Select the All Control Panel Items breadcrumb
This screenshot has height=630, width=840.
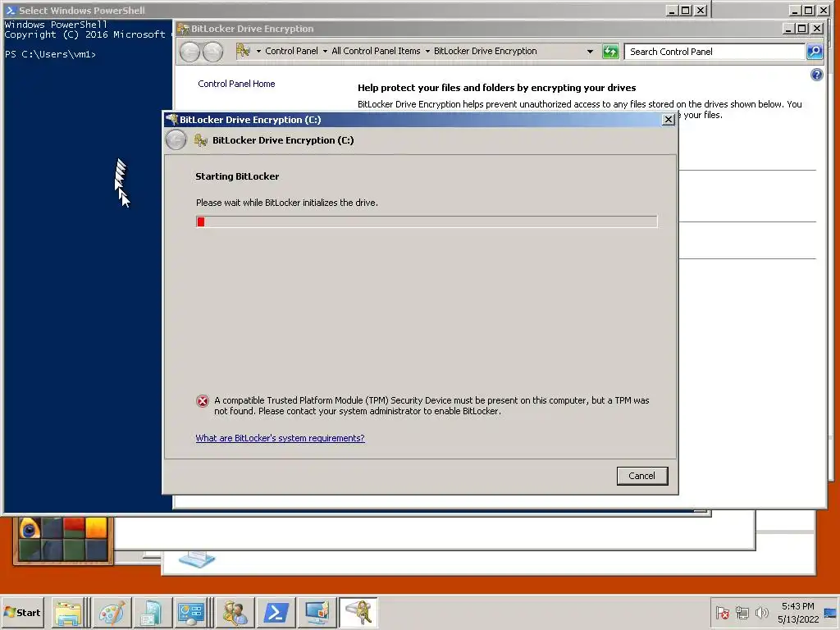(376, 51)
